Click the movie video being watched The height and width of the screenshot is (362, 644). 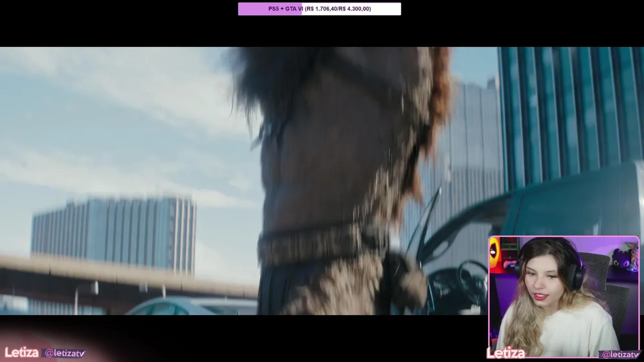(322, 181)
